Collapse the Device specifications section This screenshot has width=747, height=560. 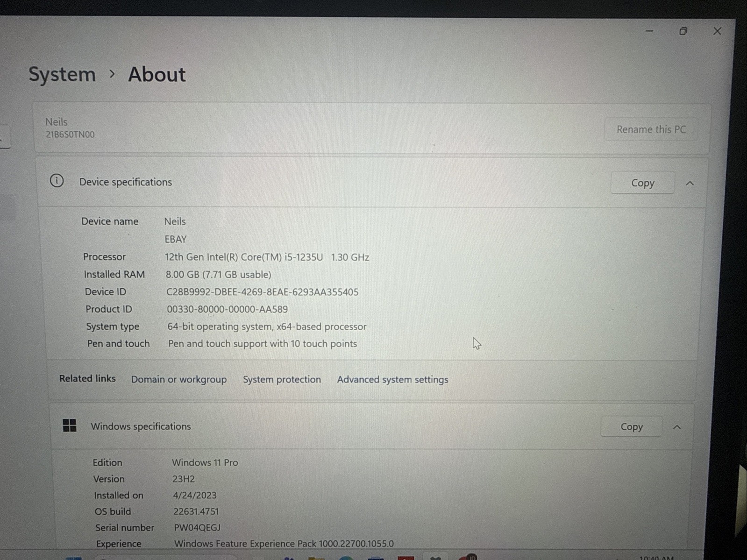[x=690, y=184]
